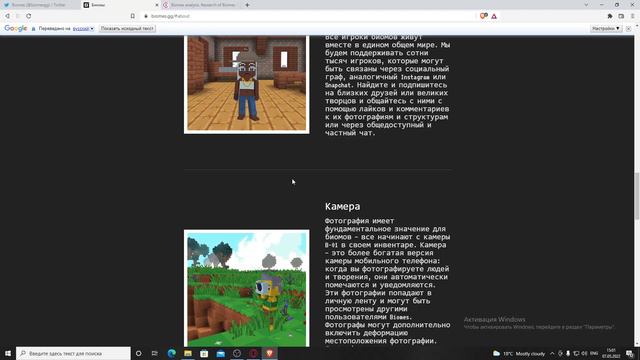The image size is (640, 360).
Task: Open the red circular taskbar app icon
Action: tap(253, 353)
